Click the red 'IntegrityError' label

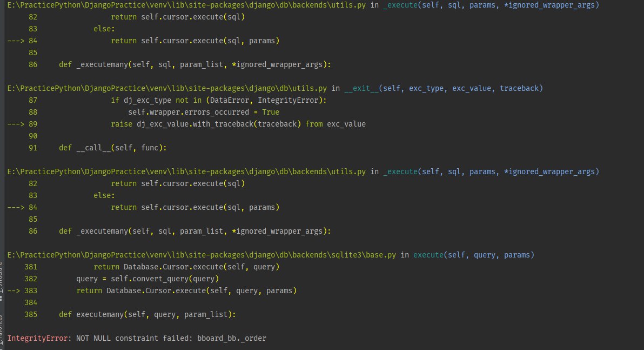37,339
